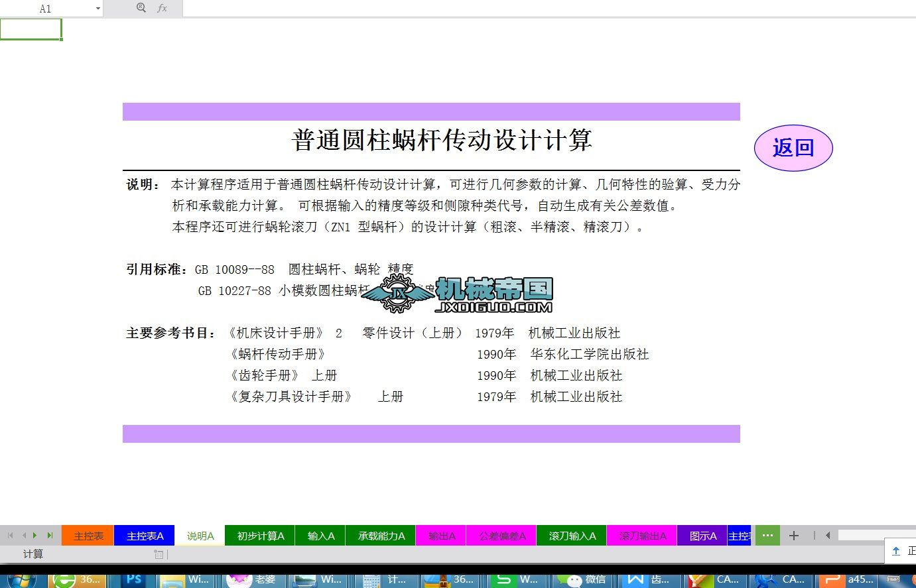Open the 输入A sheet tab

pos(321,536)
